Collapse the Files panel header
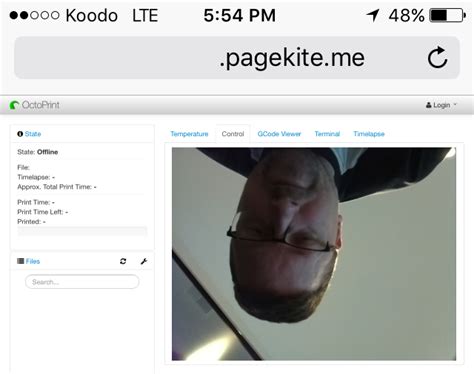The width and height of the screenshot is (474, 374). click(33, 261)
